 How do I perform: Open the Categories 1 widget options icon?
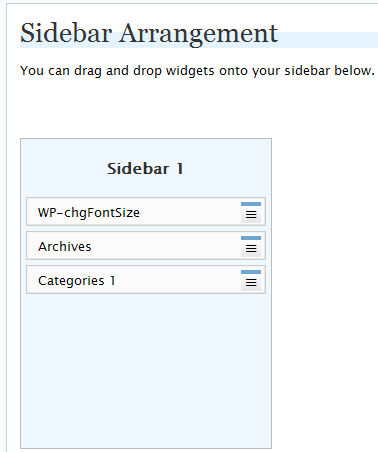pyautogui.click(x=251, y=283)
